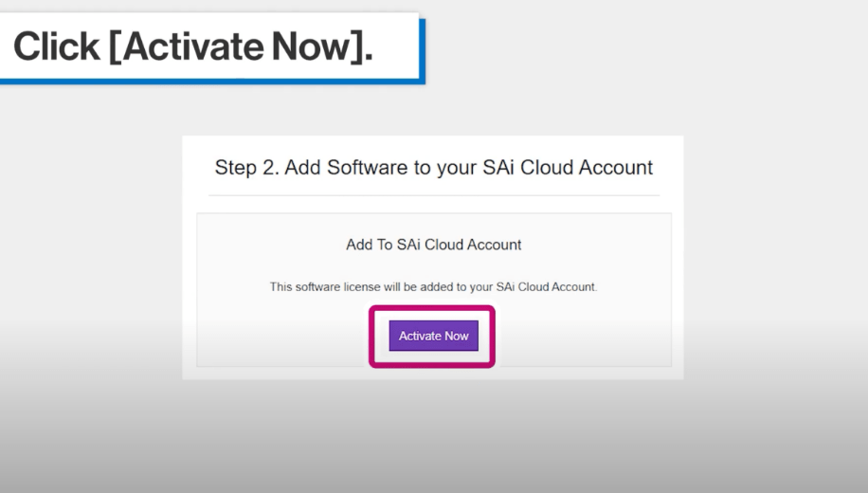Click "This software license" in the description
The image size is (868, 493).
coord(322,287)
